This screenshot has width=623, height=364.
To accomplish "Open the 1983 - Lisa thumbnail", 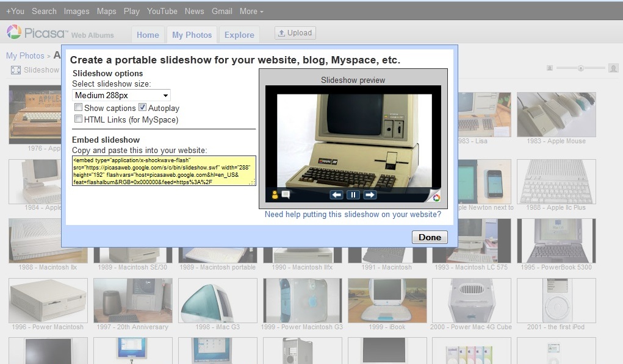I will click(x=484, y=115).
